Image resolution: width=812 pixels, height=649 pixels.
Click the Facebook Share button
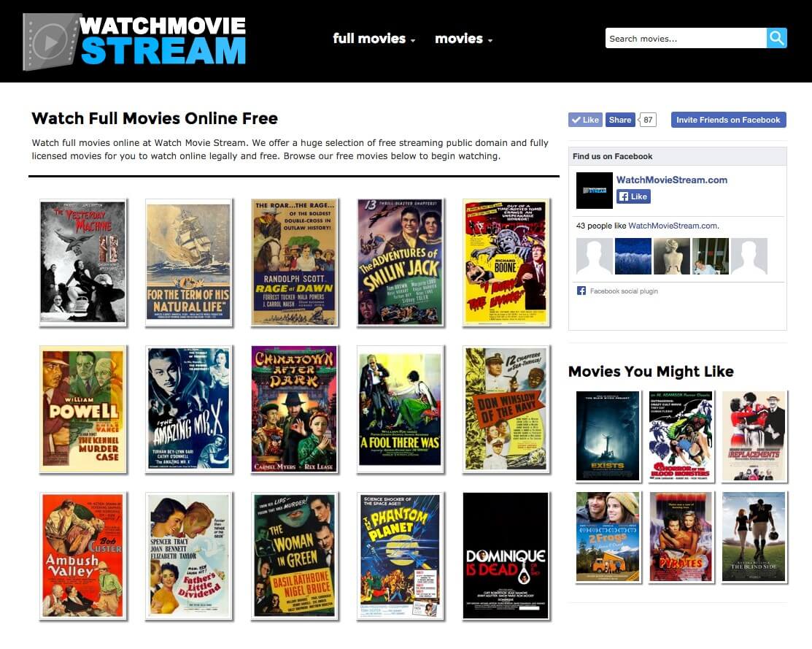pyautogui.click(x=620, y=120)
